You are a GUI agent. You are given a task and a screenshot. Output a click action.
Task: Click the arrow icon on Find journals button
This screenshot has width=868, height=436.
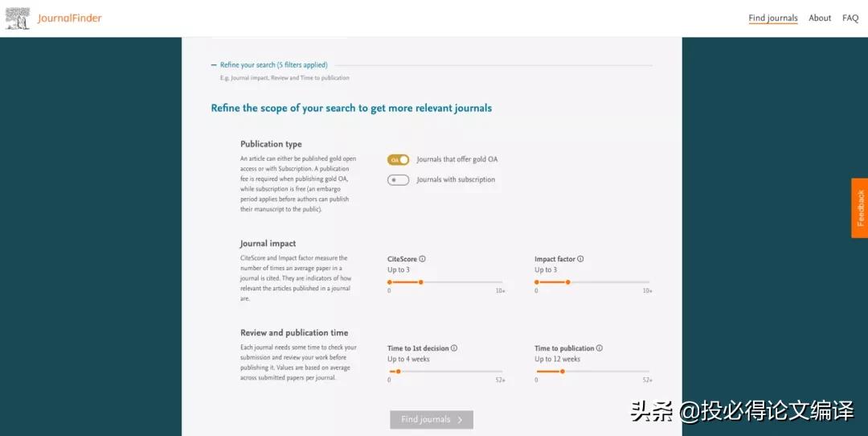460,420
